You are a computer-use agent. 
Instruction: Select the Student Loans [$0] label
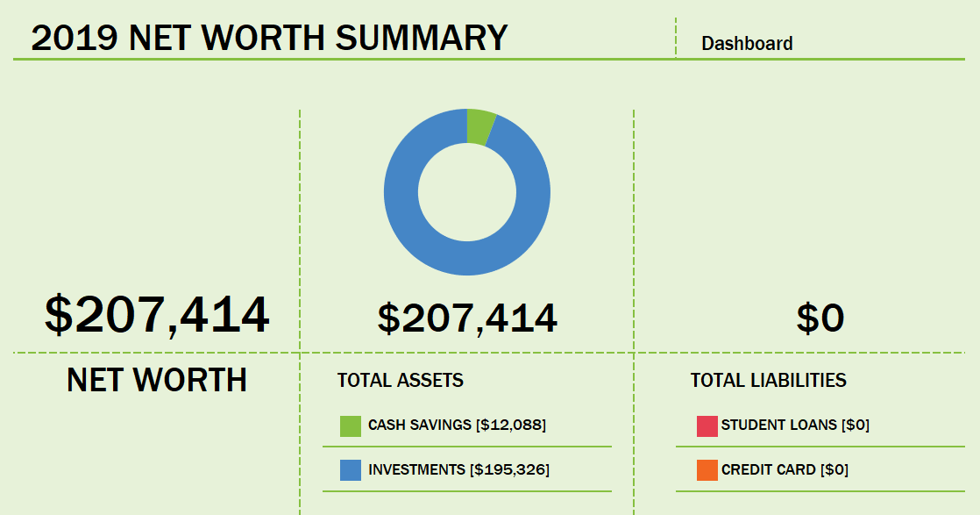pyautogui.click(x=795, y=425)
